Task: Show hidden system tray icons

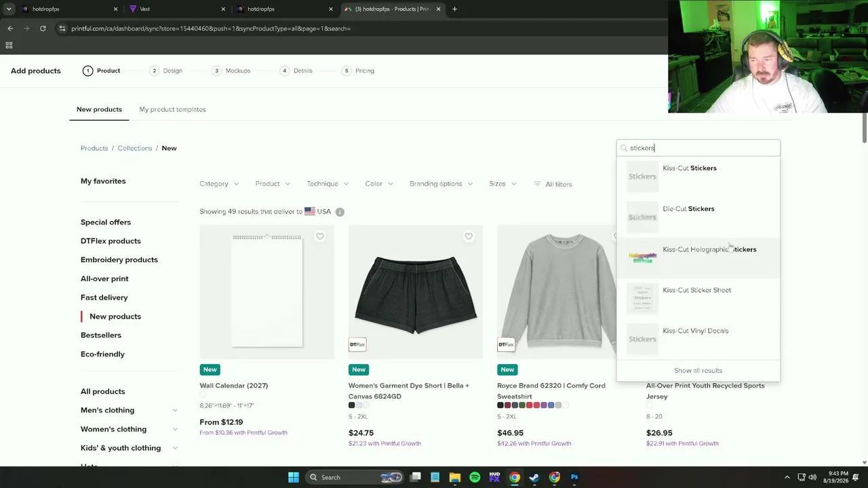Action: (x=787, y=477)
